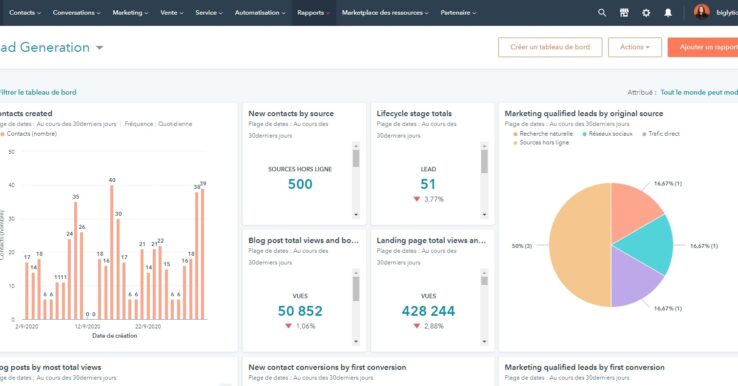738x386 pixels.
Task: Click the 3,77% change indicator
Action: coord(428,199)
